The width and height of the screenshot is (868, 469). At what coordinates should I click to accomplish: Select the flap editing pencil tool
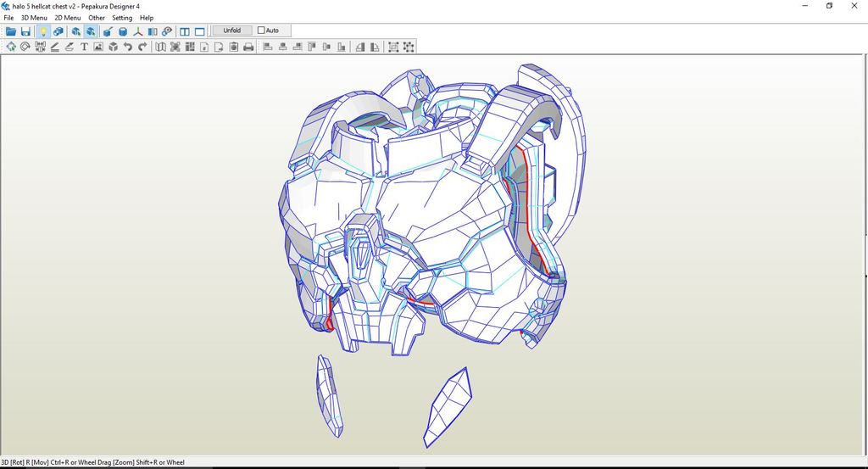[70, 47]
